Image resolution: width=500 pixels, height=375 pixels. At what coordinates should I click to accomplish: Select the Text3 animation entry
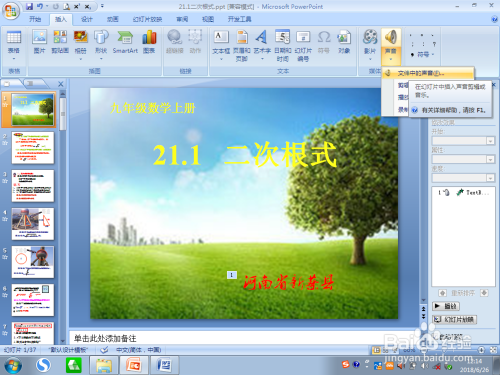[x=463, y=193]
